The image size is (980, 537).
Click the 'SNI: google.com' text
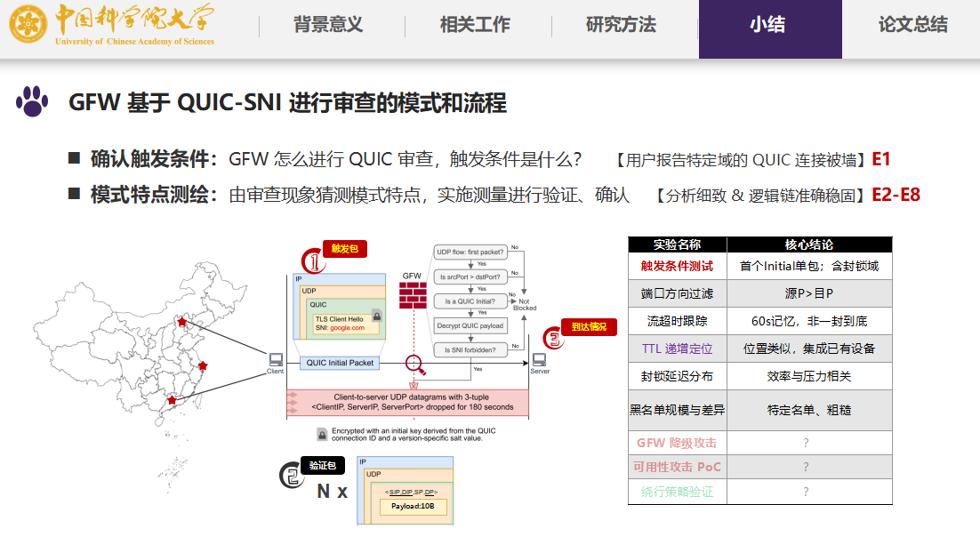pos(340,327)
